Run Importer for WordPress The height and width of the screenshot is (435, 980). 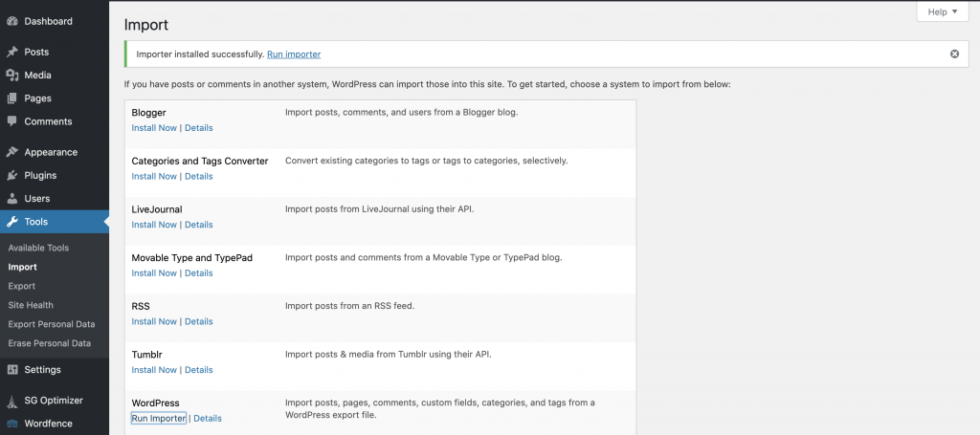159,419
